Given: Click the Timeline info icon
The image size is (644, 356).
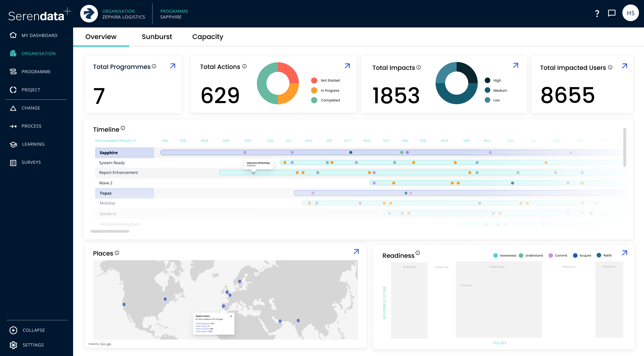Looking at the screenshot, I should (123, 128).
